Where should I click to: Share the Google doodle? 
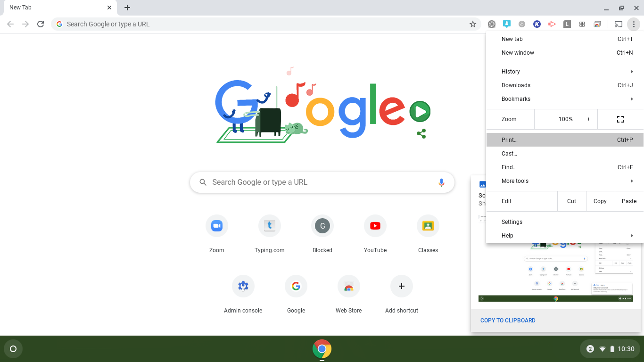coord(421,134)
